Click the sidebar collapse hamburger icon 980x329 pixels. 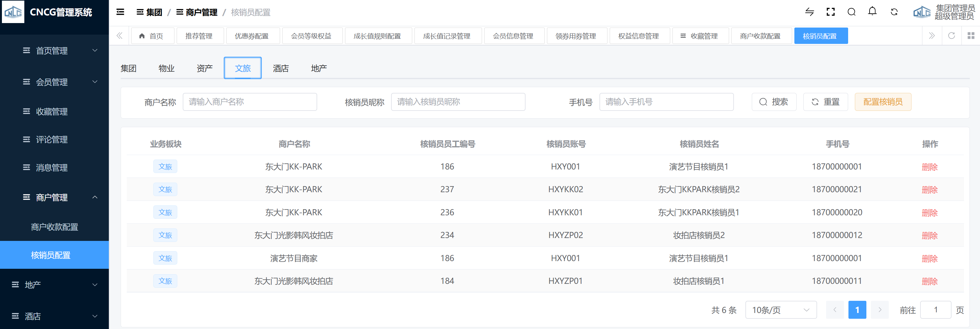[120, 12]
